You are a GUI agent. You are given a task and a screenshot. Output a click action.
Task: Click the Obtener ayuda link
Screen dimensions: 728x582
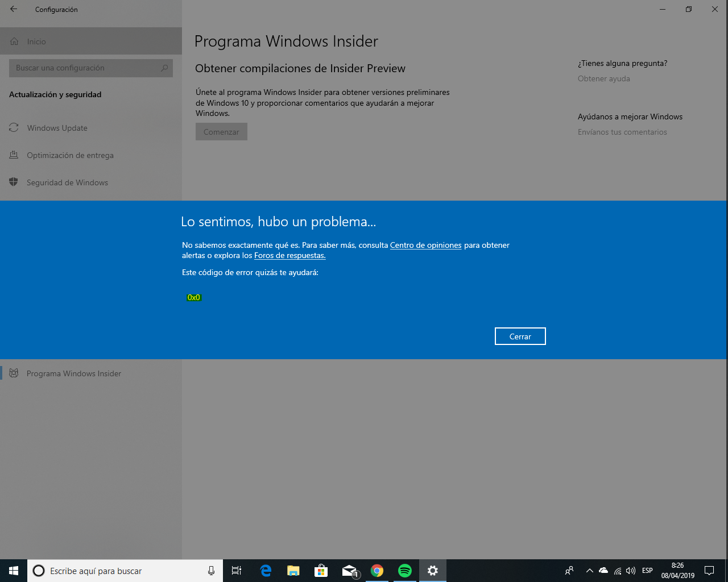tap(603, 78)
